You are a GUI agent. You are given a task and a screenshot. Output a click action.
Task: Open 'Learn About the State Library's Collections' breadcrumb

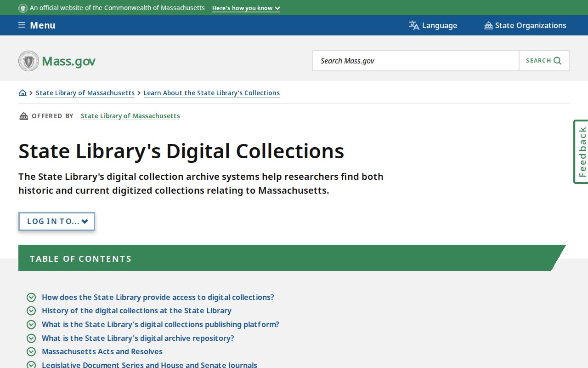pyautogui.click(x=212, y=93)
